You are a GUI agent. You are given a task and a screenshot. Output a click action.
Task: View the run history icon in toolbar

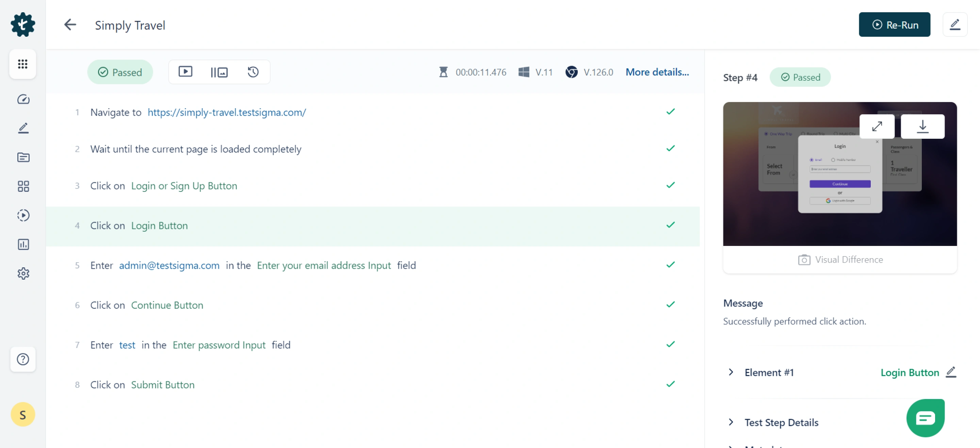pos(252,71)
